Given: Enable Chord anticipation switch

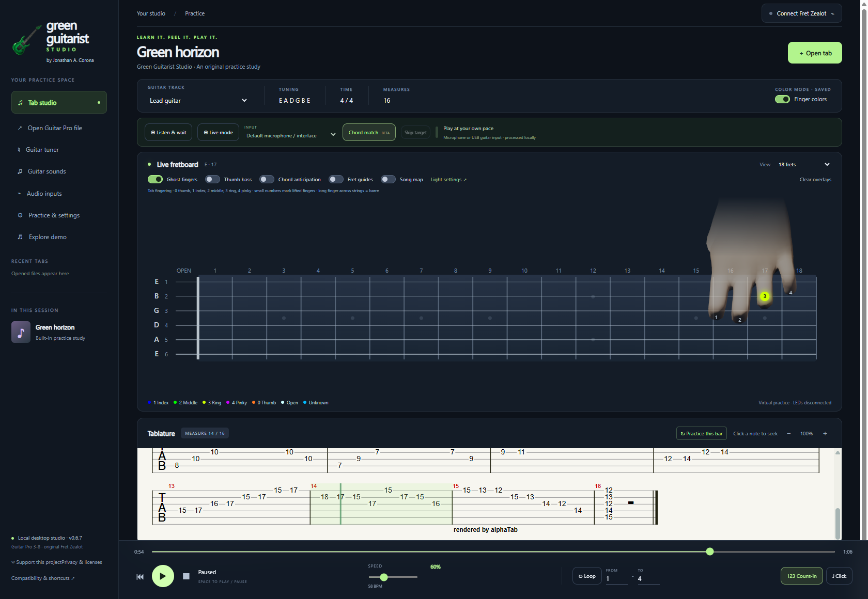Looking at the screenshot, I should 267,179.
